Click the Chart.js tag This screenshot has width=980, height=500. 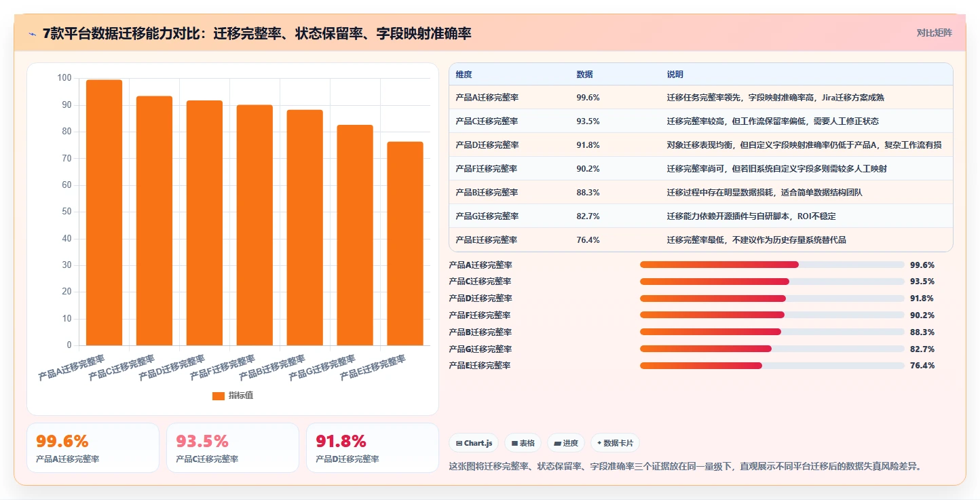pos(474,443)
